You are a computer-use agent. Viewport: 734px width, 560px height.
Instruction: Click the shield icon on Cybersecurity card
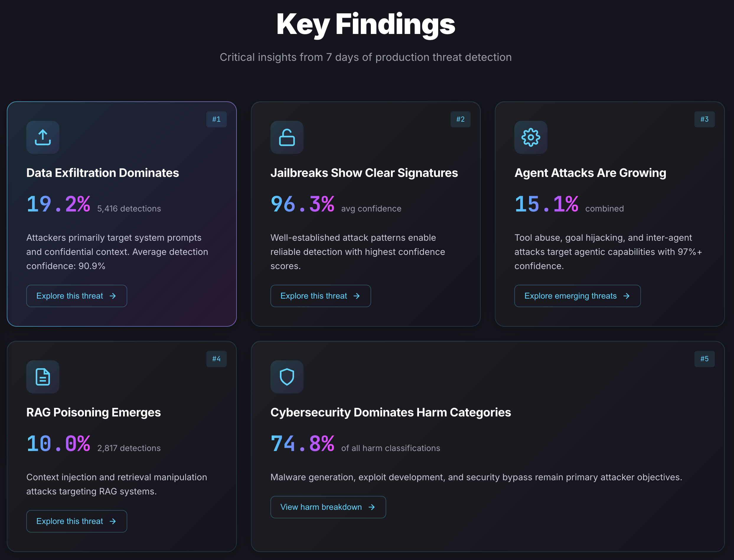(x=286, y=377)
